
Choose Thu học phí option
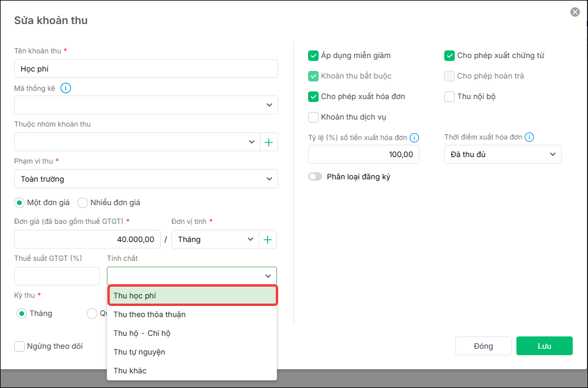(x=192, y=295)
